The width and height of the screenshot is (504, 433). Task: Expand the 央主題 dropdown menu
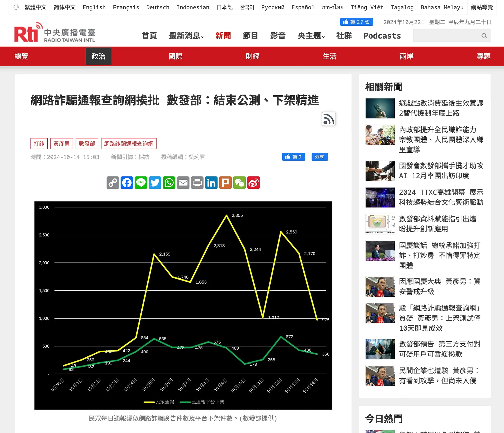(311, 36)
